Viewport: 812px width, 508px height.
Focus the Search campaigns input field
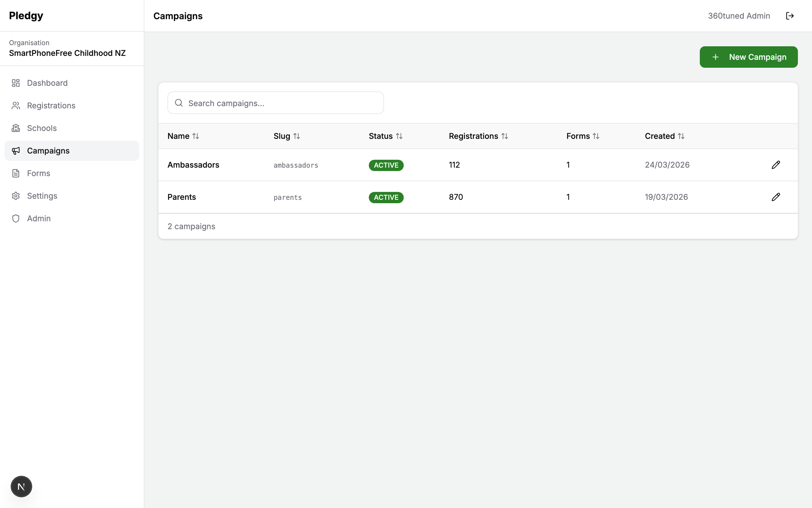click(x=275, y=103)
